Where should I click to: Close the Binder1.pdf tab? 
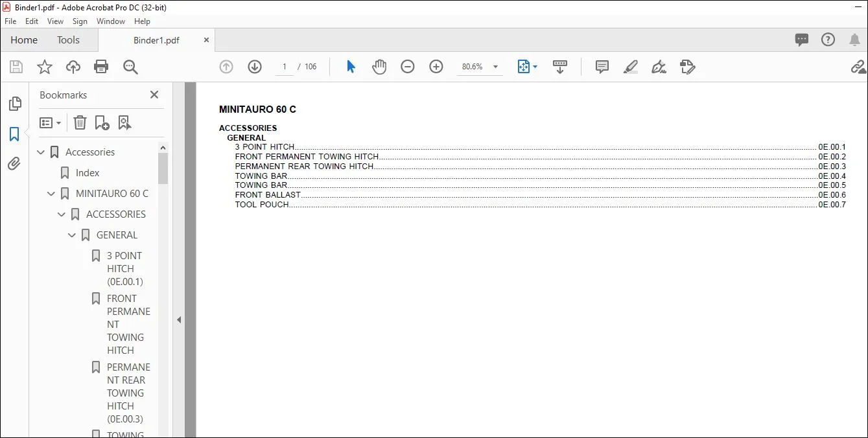tap(206, 40)
